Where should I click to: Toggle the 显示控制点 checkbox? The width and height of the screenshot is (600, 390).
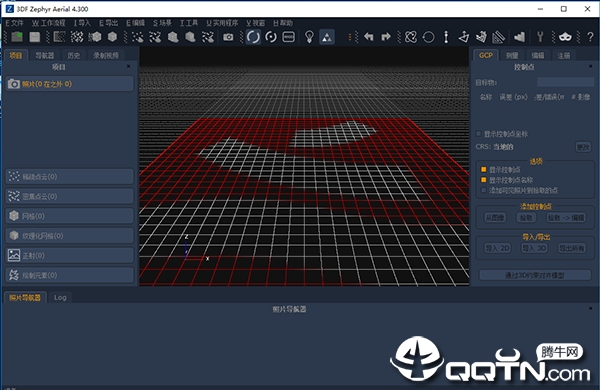coord(484,170)
